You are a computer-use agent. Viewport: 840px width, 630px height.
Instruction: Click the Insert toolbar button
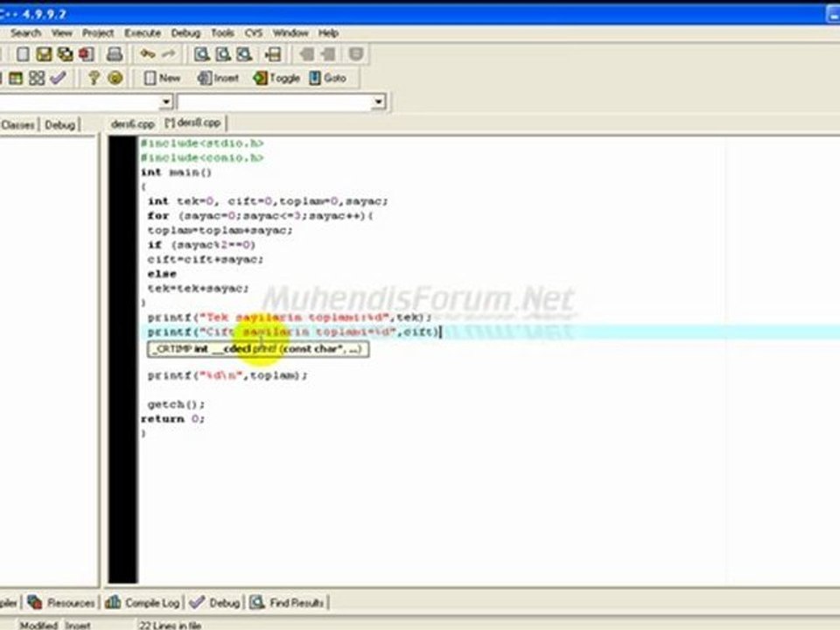tap(218, 78)
